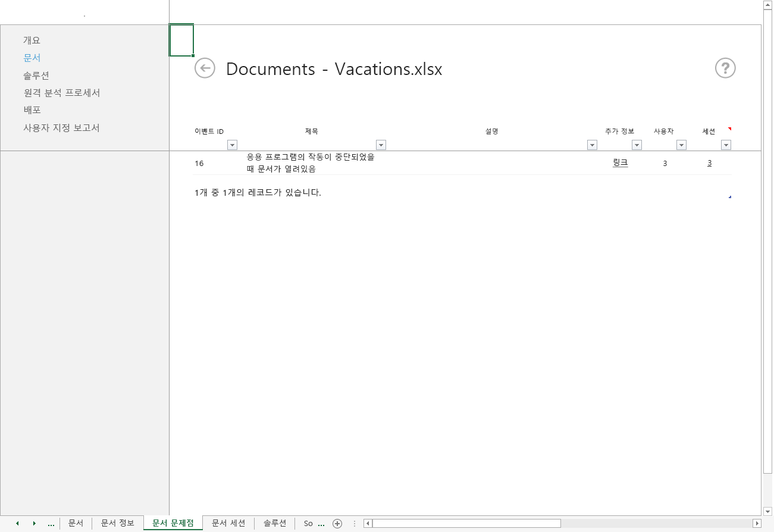Select 배포 in the left navigation

tap(32, 110)
